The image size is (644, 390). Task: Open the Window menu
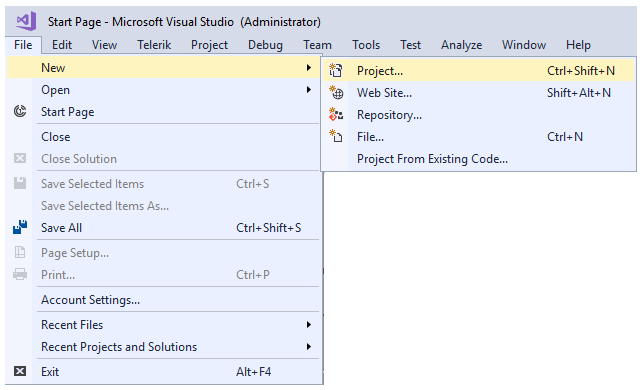[524, 45]
